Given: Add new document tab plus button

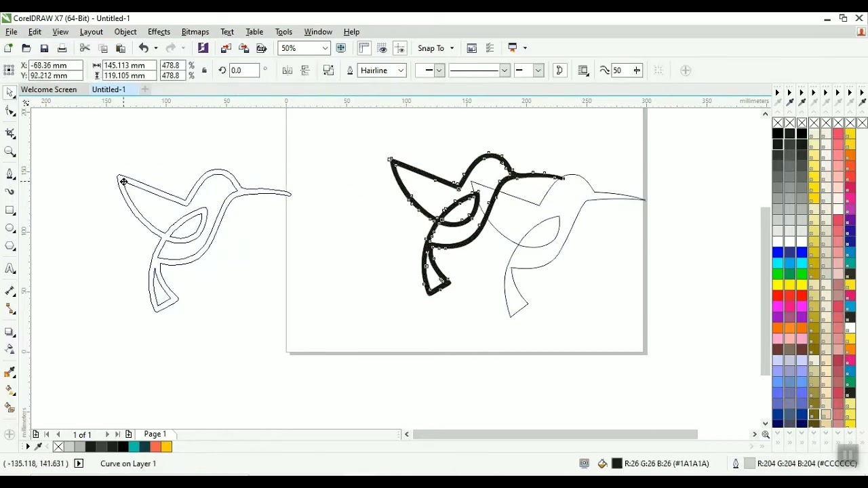Looking at the screenshot, I should coord(144,89).
